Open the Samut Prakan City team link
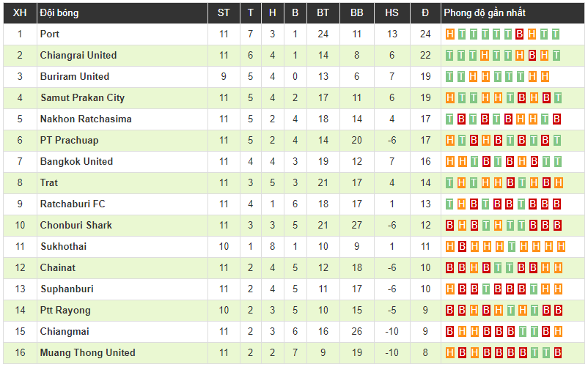This screenshot has width=588, height=367. (x=82, y=97)
